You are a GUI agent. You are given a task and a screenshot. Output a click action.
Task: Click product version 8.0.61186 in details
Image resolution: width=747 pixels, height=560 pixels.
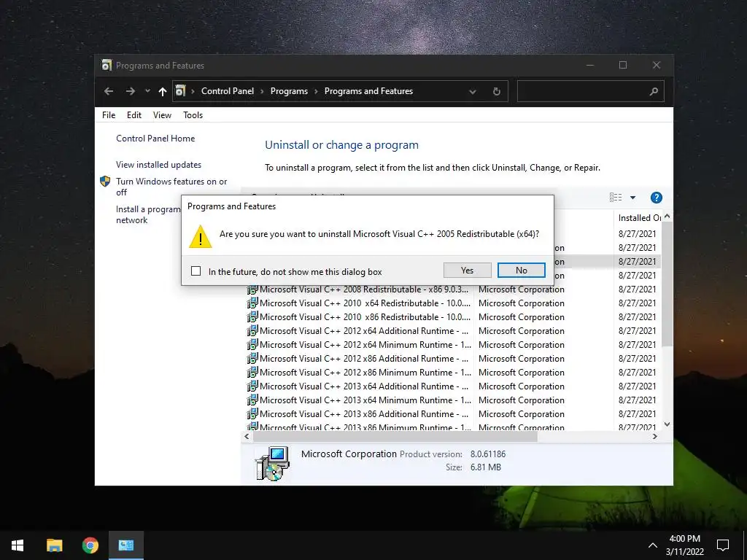pos(488,454)
